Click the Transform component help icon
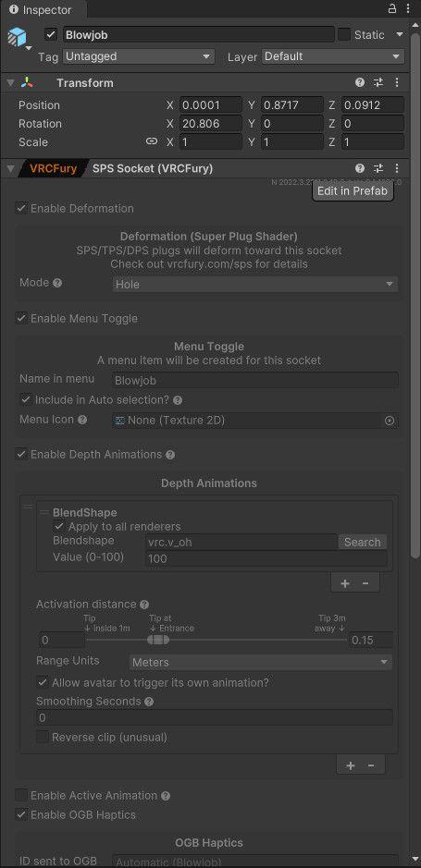Image resolution: width=421 pixels, height=868 pixels. point(360,82)
